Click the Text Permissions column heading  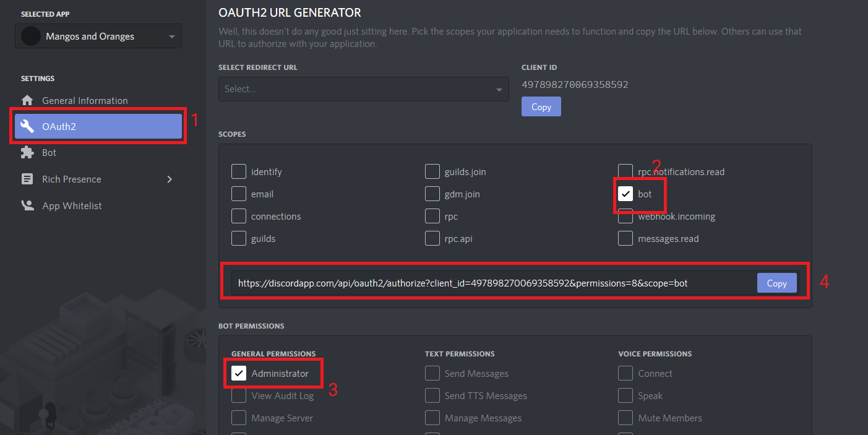pos(460,354)
